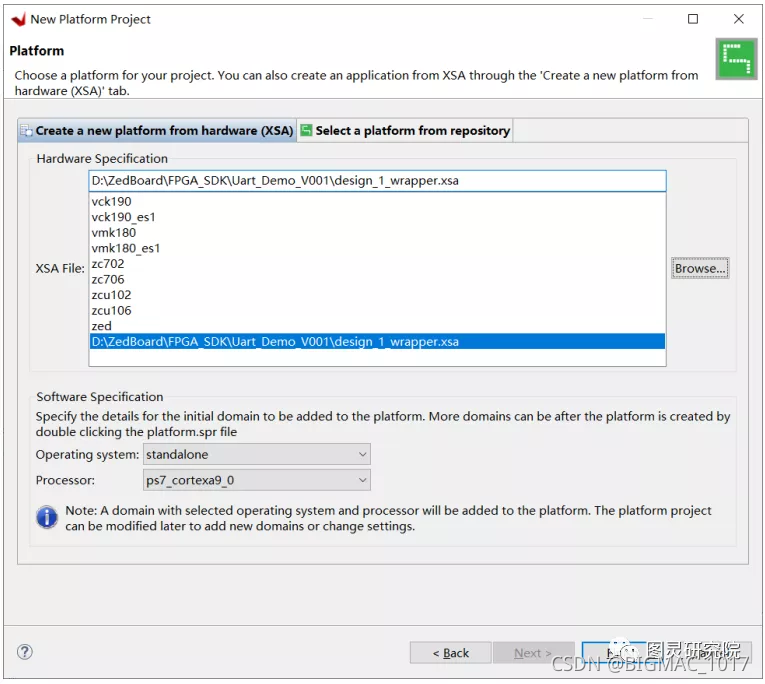Open the Operating system dropdown

[x=257, y=454]
